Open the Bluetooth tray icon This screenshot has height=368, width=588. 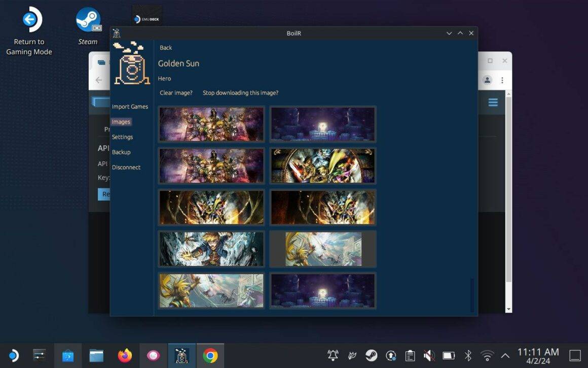[468, 356]
